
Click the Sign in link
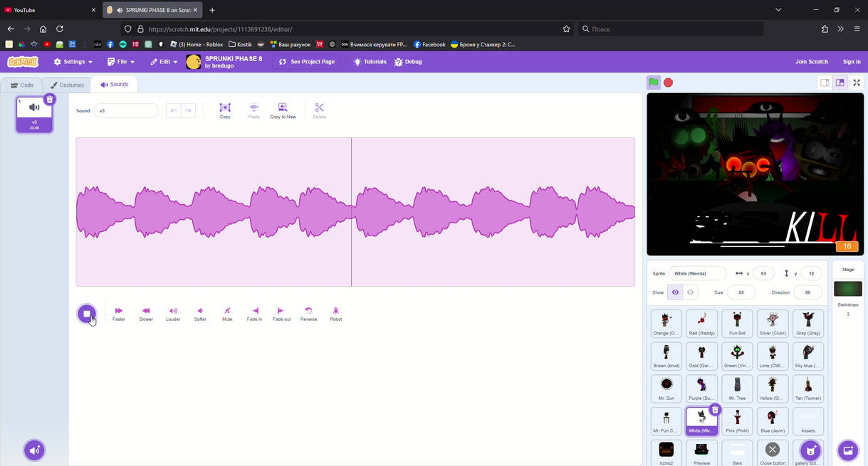pyautogui.click(x=852, y=62)
